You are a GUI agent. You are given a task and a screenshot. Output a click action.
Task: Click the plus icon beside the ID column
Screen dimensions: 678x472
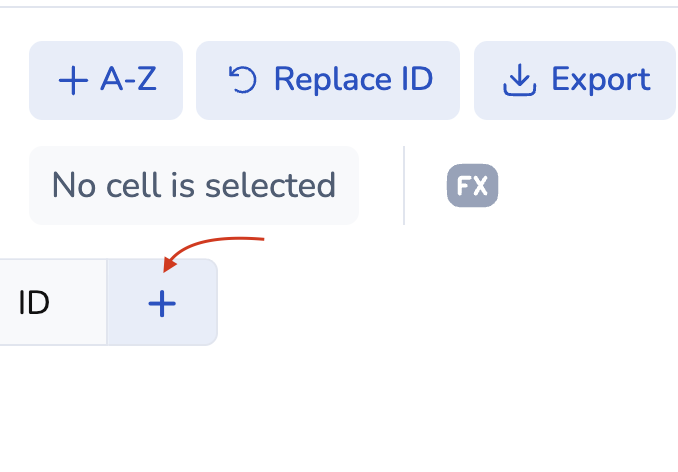[162, 304]
